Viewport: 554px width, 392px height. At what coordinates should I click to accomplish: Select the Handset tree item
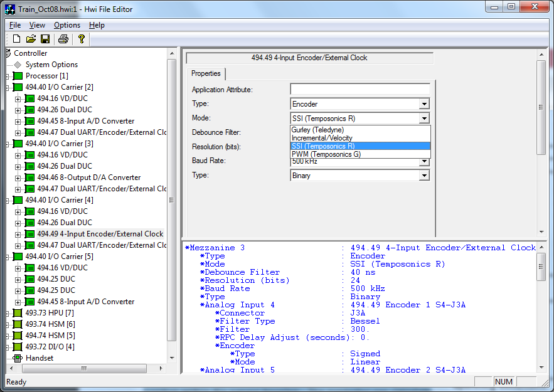40,358
